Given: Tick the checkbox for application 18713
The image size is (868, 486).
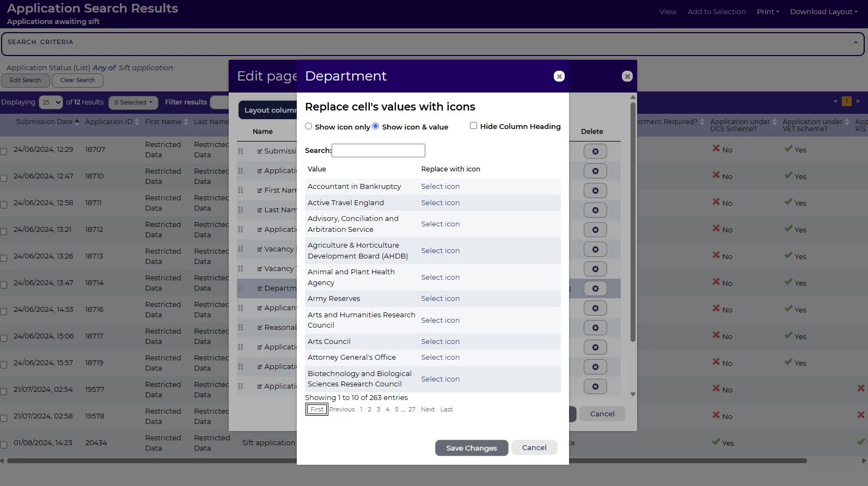Looking at the screenshot, I should point(3,258).
